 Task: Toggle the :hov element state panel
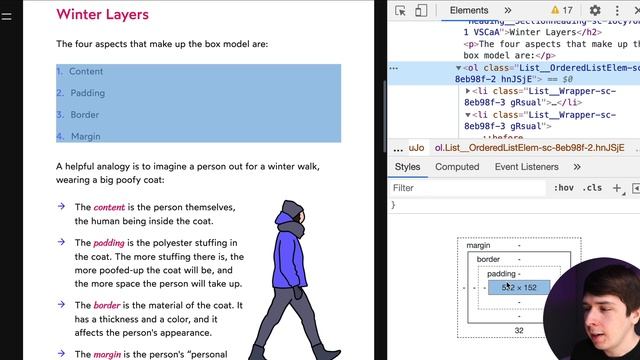tap(563, 188)
